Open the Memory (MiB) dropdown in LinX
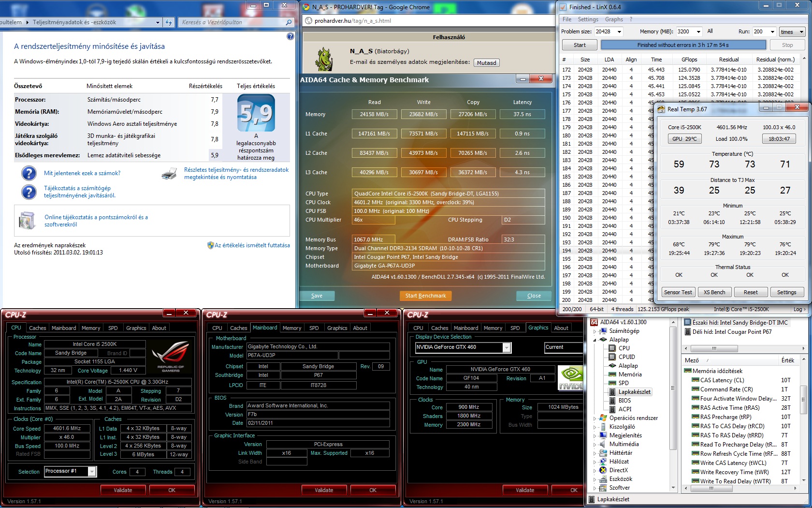Image resolution: width=812 pixels, height=508 pixels. tap(698, 32)
